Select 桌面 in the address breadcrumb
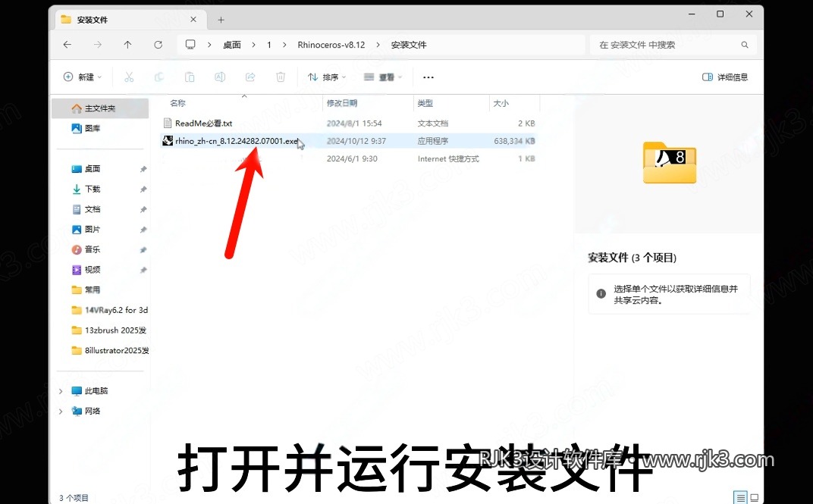The height and width of the screenshot is (504, 813). point(232,45)
